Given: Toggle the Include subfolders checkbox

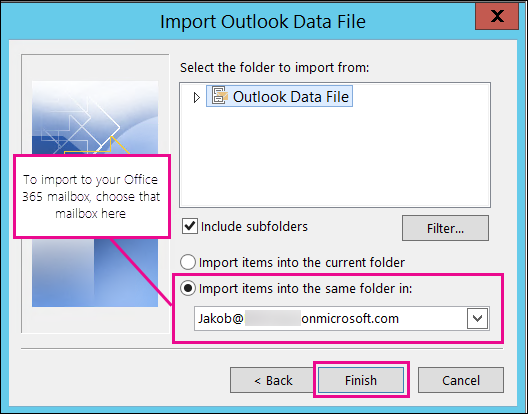Looking at the screenshot, I should 190,226.
